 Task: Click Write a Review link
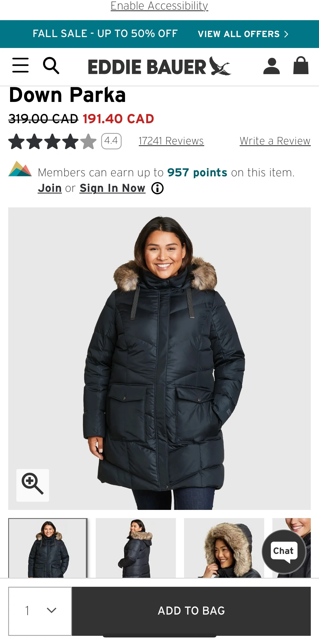(275, 141)
